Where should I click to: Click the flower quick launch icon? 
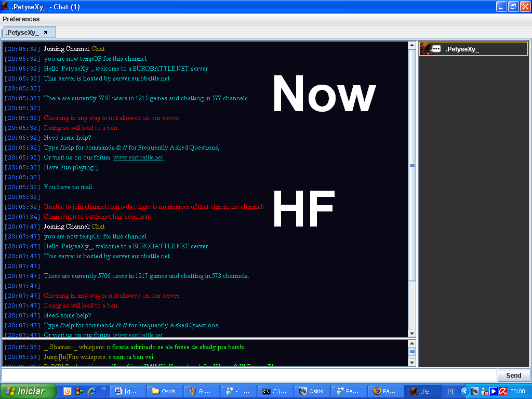click(79, 391)
